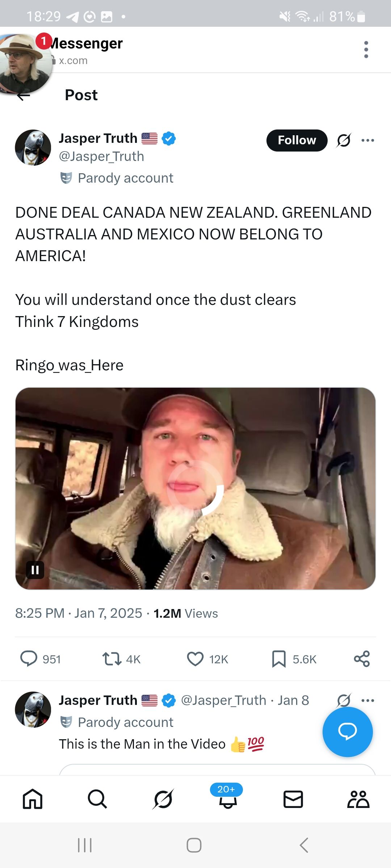Like the post with heart icon

(x=195, y=659)
